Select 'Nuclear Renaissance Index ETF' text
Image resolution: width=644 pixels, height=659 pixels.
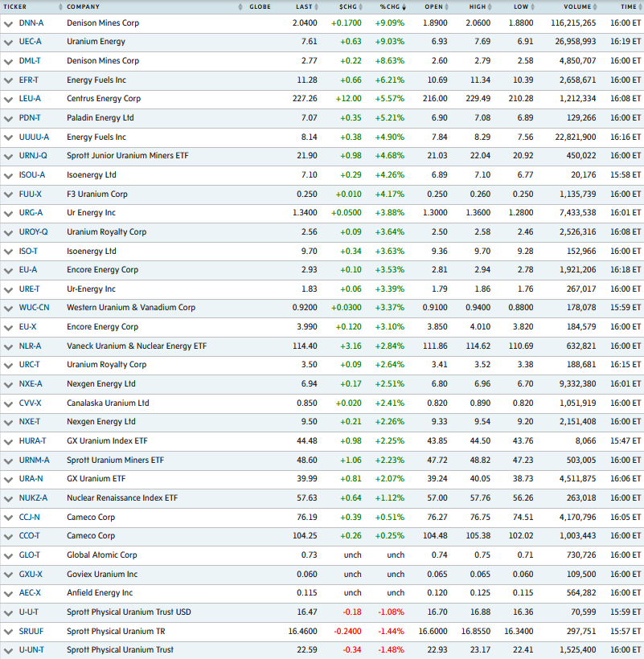click(122, 498)
